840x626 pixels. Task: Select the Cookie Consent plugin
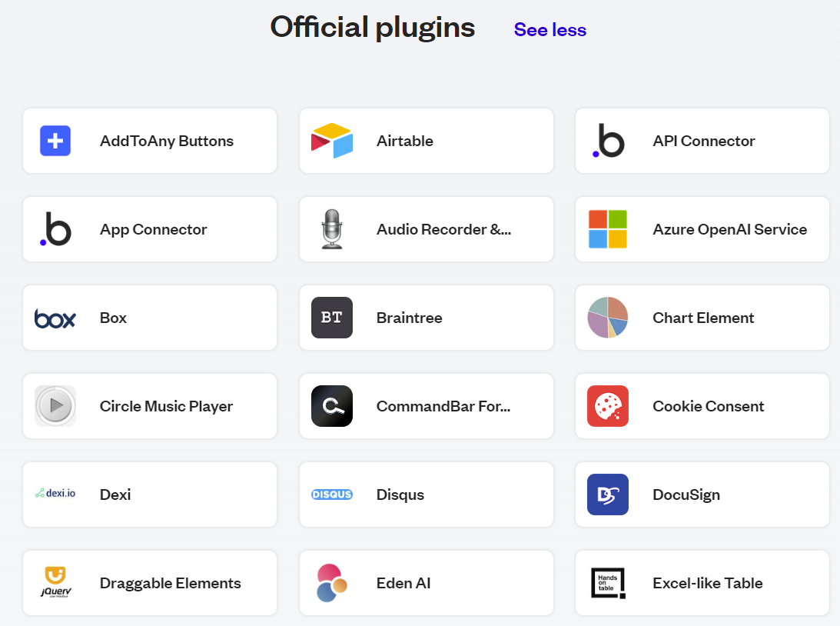702,406
